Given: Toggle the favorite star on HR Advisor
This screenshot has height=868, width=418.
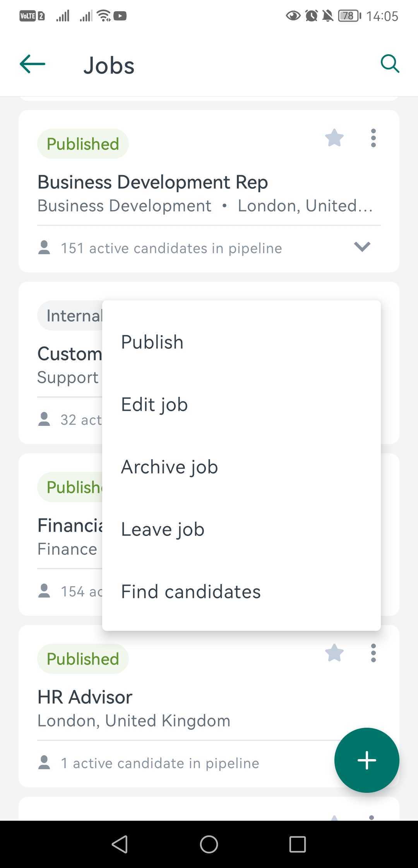Looking at the screenshot, I should pyautogui.click(x=334, y=653).
